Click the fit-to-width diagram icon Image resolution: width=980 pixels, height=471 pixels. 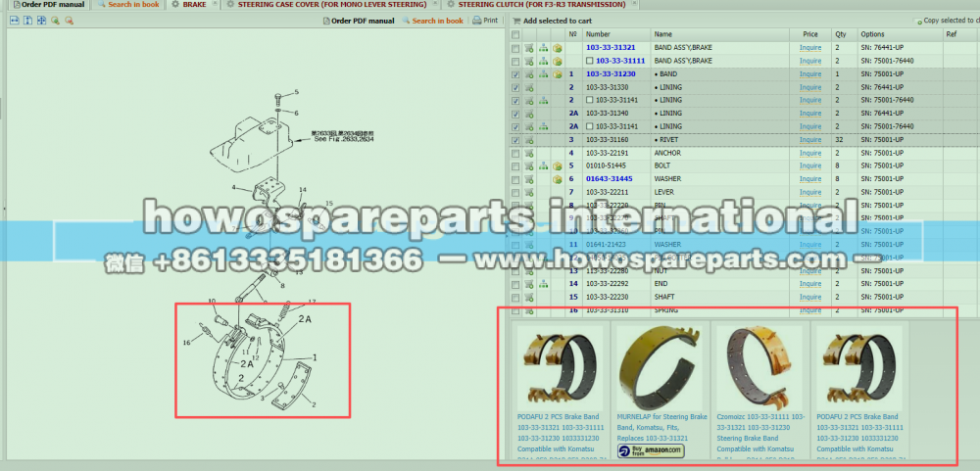15,20
